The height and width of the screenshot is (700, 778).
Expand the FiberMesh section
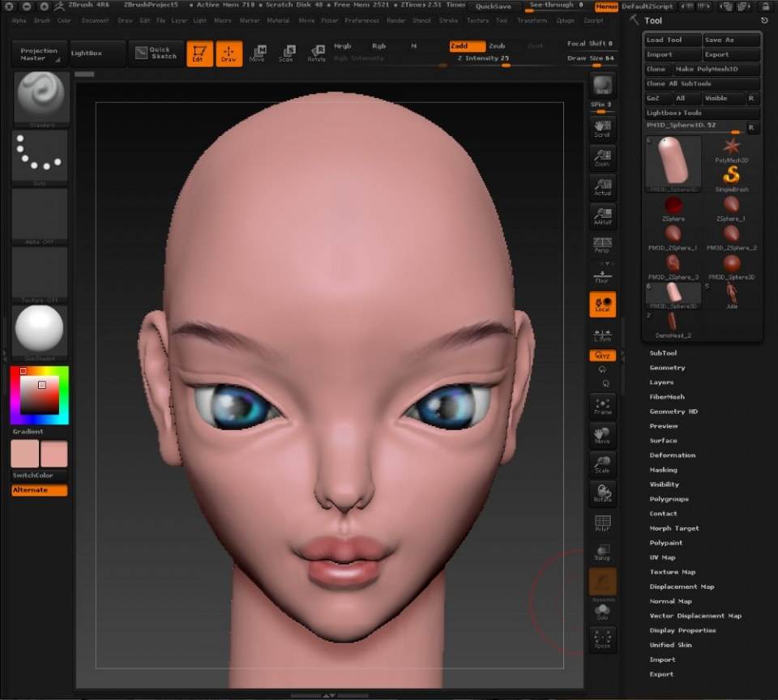667,397
